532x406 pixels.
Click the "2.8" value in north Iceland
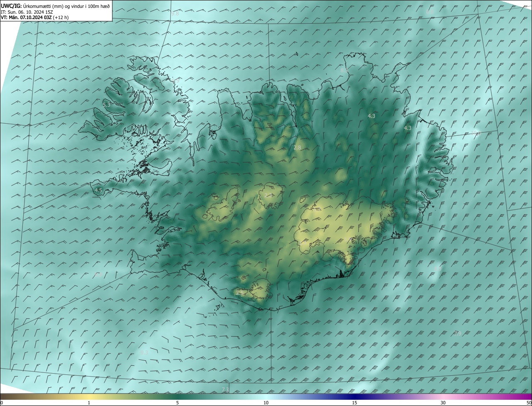(x=297, y=148)
